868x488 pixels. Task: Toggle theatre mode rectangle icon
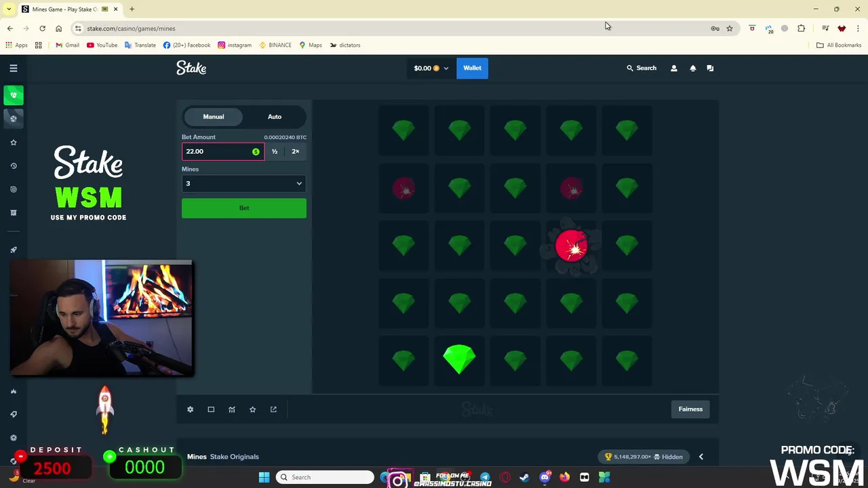211,409
